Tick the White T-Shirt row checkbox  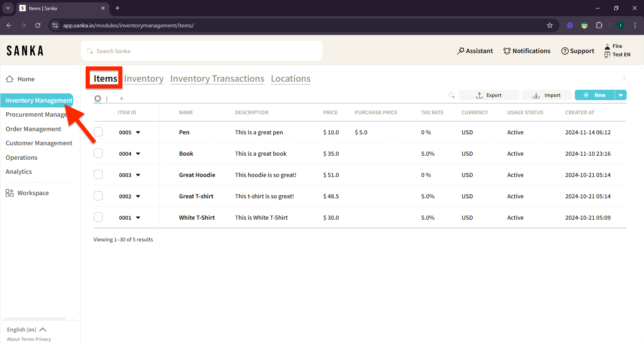coord(98,217)
